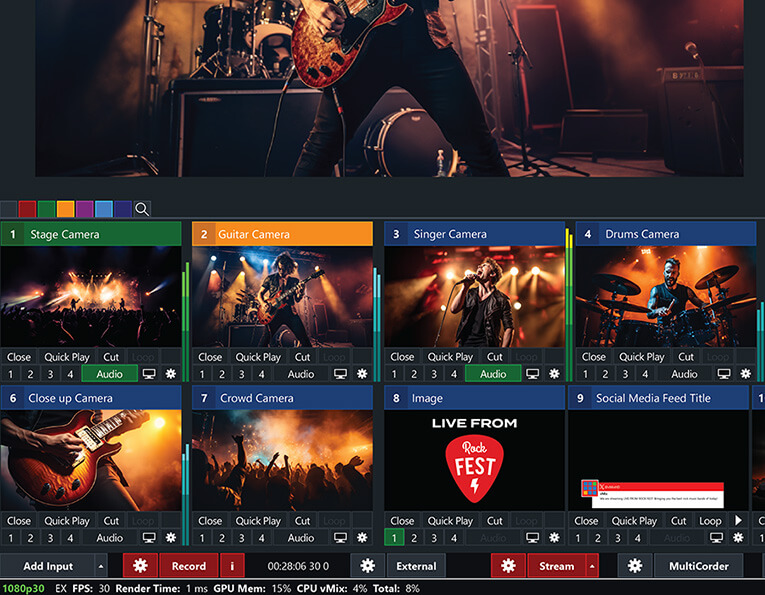The width and height of the screenshot is (765, 595).
Task: Open the input search magnifier icon
Action: [142, 209]
